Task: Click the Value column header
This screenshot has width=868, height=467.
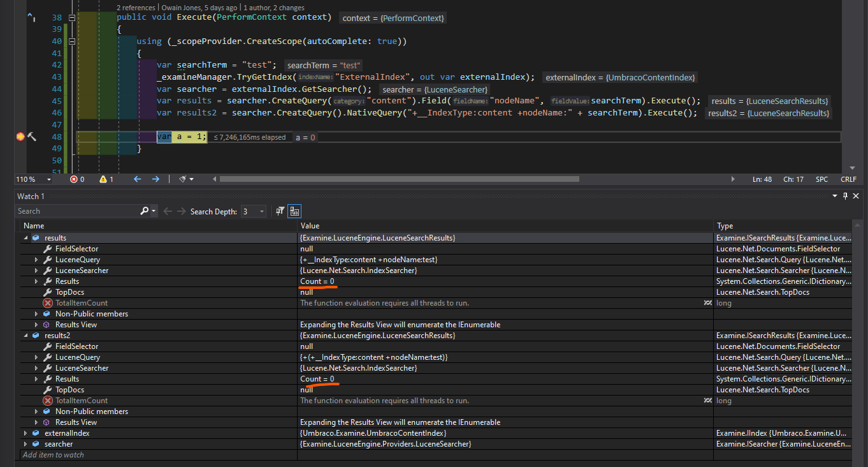Action: click(505, 226)
